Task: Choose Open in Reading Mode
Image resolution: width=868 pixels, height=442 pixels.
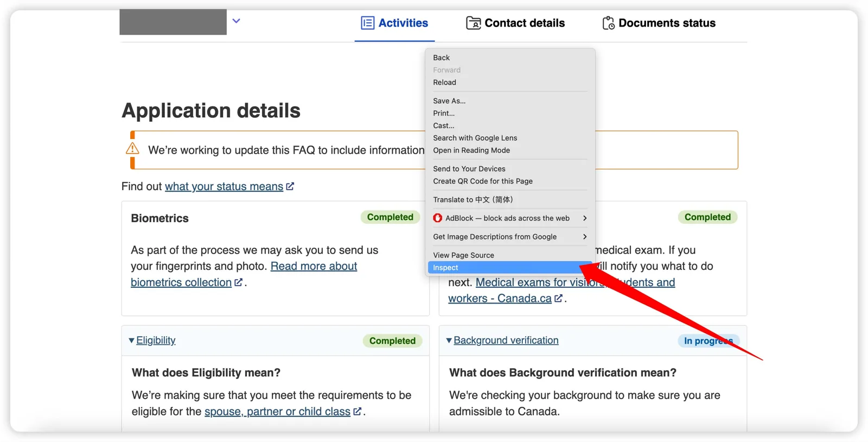Action: coord(510,150)
